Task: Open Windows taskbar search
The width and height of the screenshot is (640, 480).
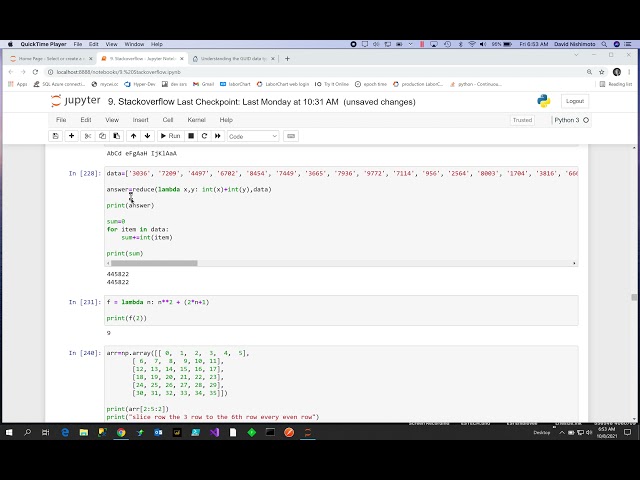Action: (x=27, y=432)
